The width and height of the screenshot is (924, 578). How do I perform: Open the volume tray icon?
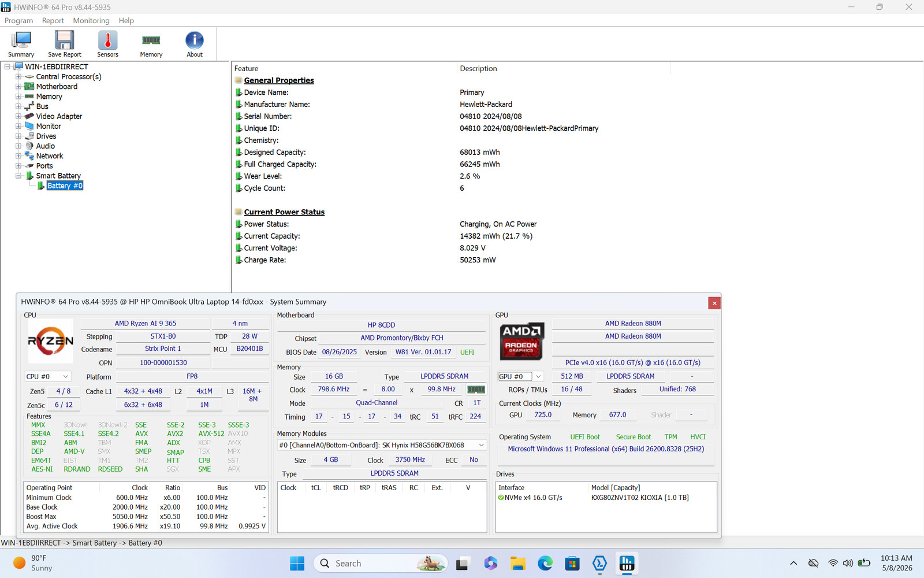pyautogui.click(x=848, y=563)
